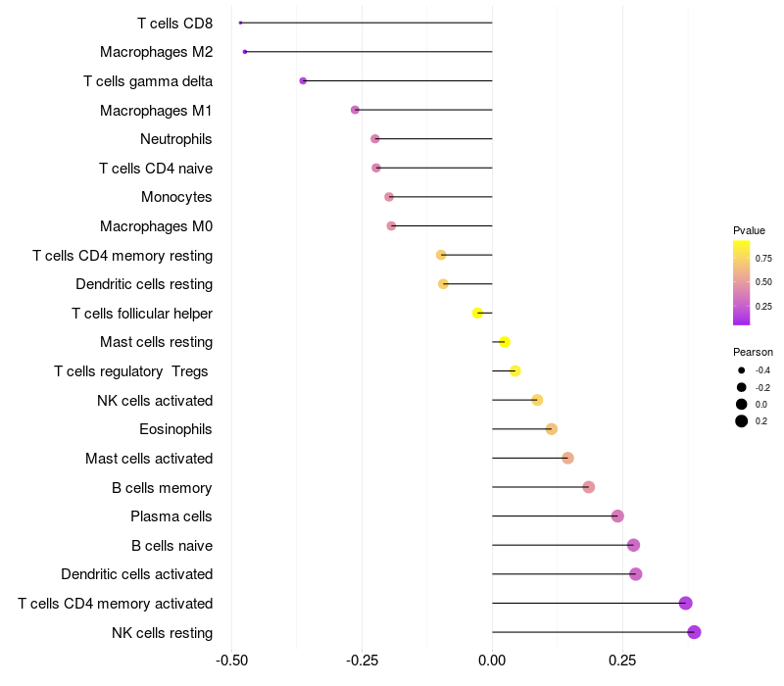Click the Eosinophils orange dot
The width and height of the screenshot is (784, 686).
point(552,429)
